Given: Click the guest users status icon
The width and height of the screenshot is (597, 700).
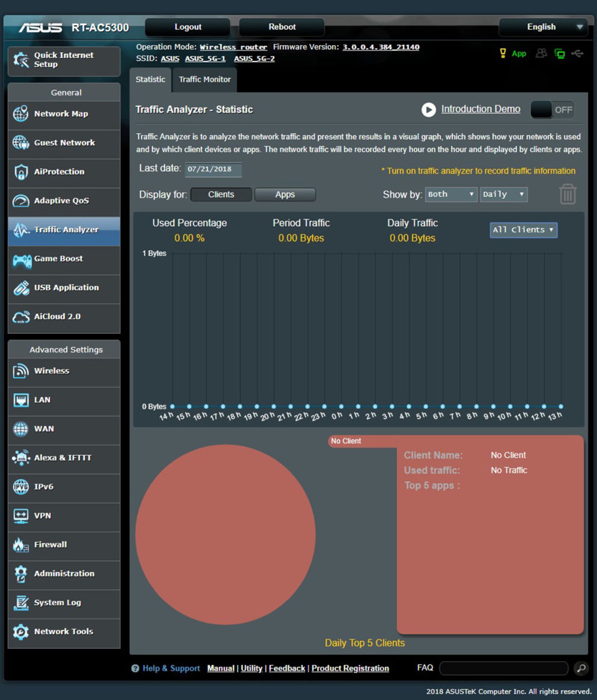Looking at the screenshot, I should point(541,53).
